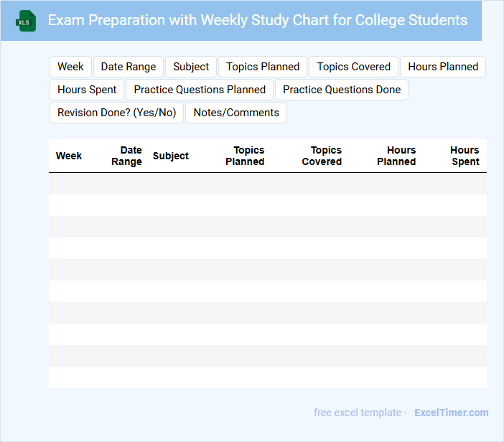504x442 pixels.
Task: Click the first empty table row
Action: click(267, 184)
